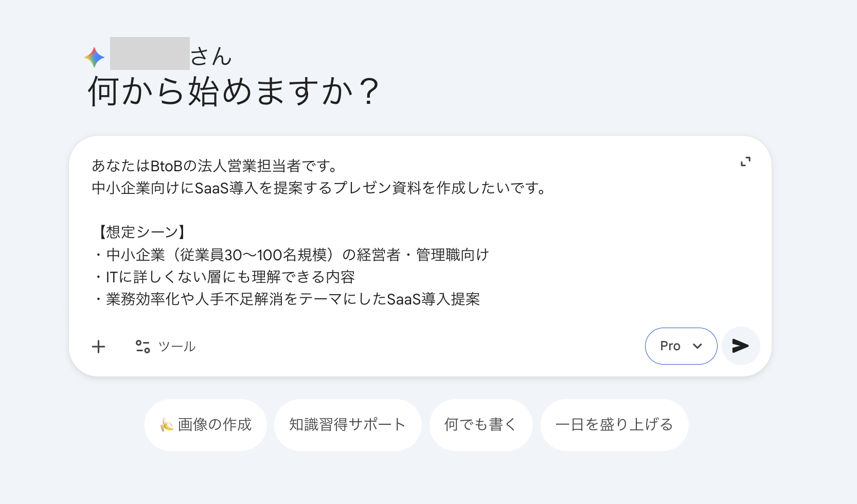The height and width of the screenshot is (504, 857).
Task: Toggle the Pro model selection
Action: click(x=681, y=346)
